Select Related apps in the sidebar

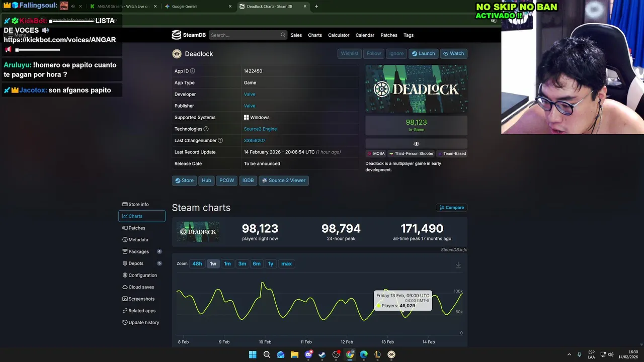coord(142,311)
